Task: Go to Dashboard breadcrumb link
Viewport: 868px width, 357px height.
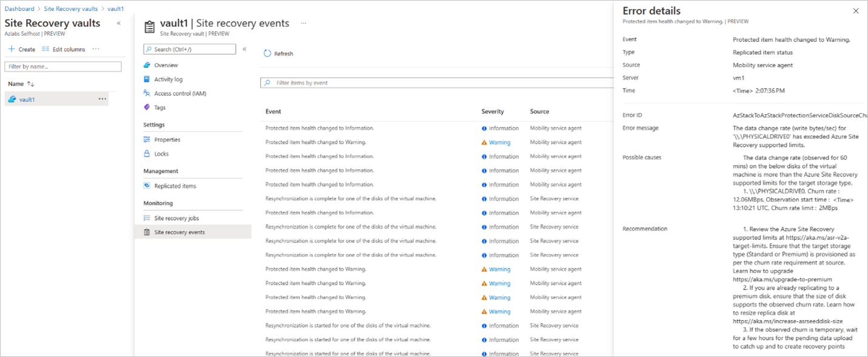Action: (19, 9)
